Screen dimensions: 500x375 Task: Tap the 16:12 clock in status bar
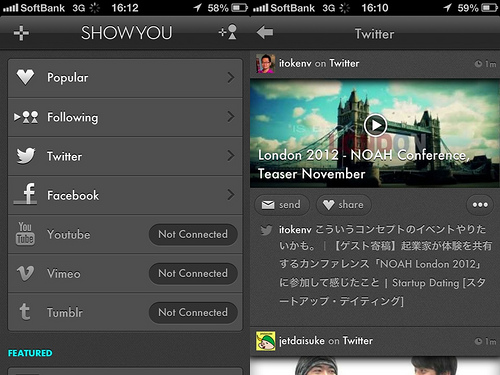(x=125, y=8)
